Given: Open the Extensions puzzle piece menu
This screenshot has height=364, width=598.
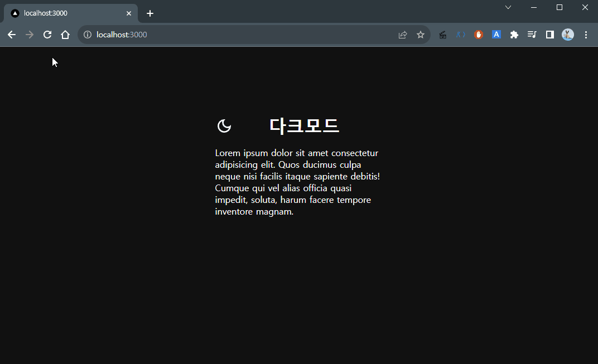Looking at the screenshot, I should 514,35.
